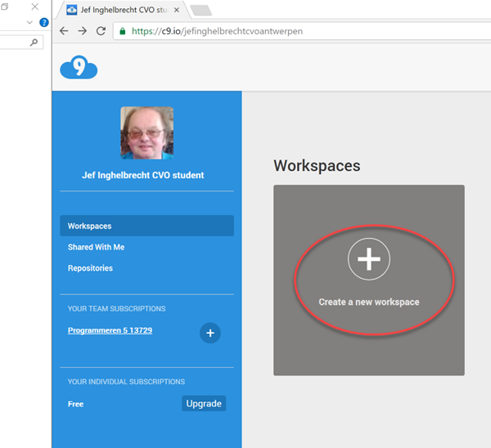Viewport: 491px width, 448px height.
Task: Click the plus icon to create a new workspace
Action: pos(369,259)
